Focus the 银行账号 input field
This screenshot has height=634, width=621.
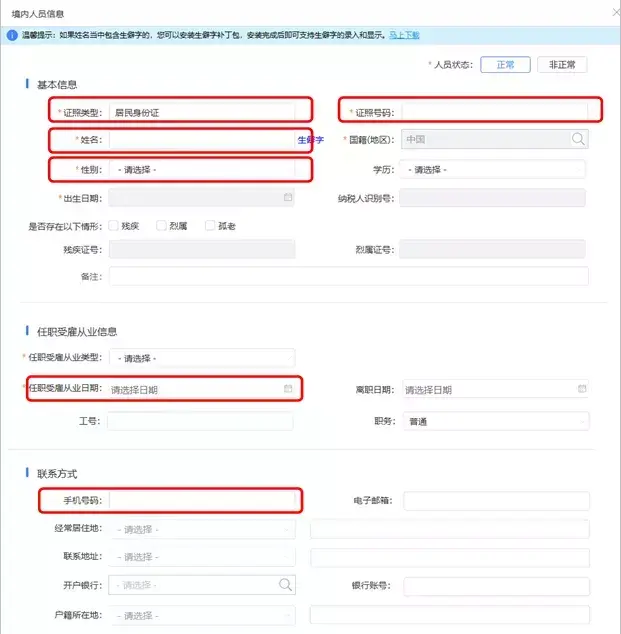click(x=496, y=586)
